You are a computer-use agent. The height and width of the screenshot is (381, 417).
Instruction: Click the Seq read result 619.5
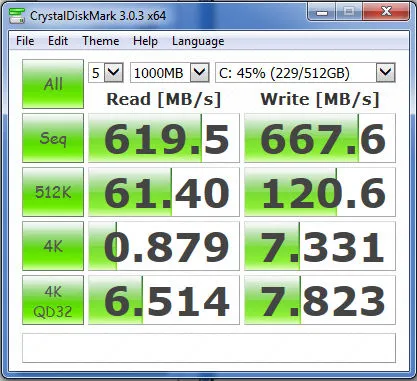(x=164, y=138)
